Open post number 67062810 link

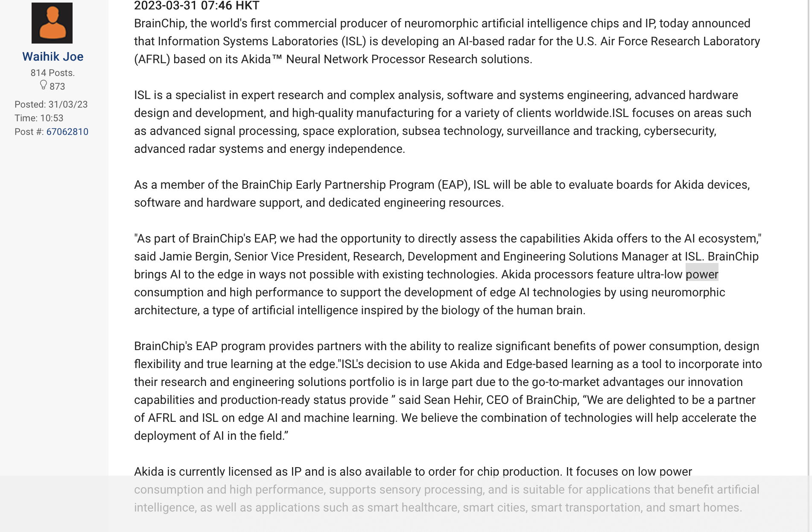tap(67, 132)
